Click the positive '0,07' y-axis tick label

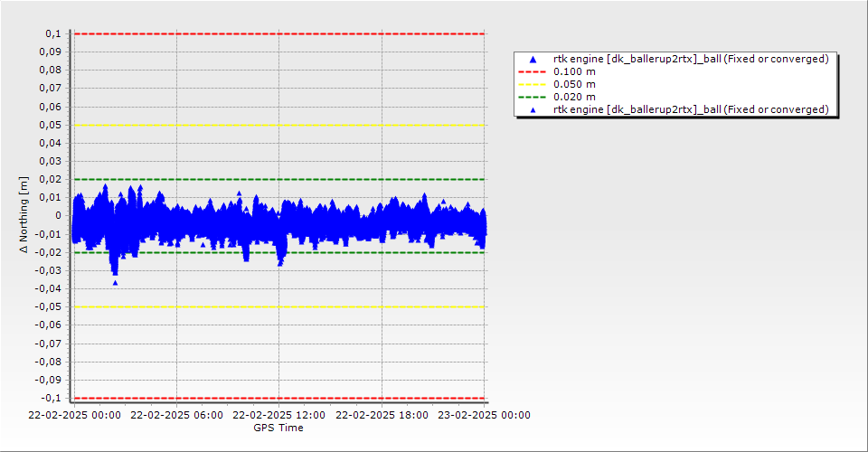51,89
